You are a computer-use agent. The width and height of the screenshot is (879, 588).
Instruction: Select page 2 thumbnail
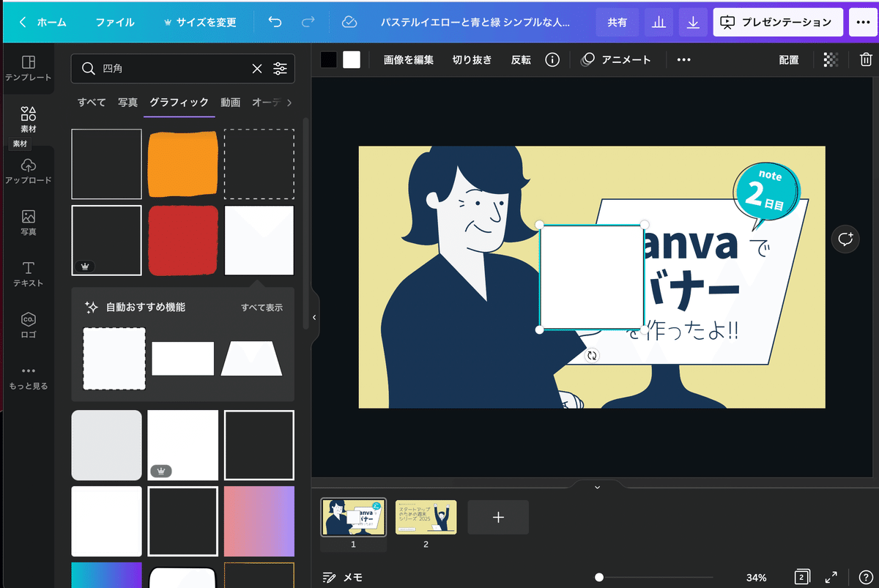point(426,517)
